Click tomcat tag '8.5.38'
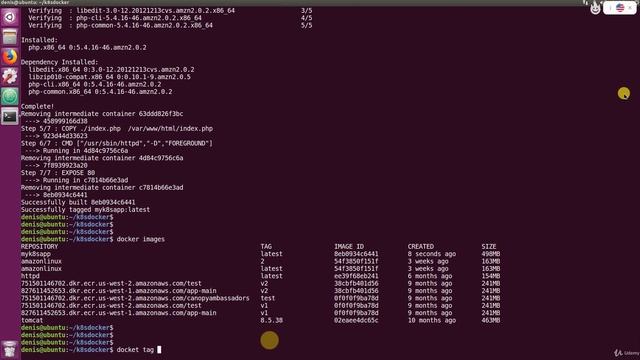The height and width of the screenshot is (360, 640). click(x=271, y=320)
